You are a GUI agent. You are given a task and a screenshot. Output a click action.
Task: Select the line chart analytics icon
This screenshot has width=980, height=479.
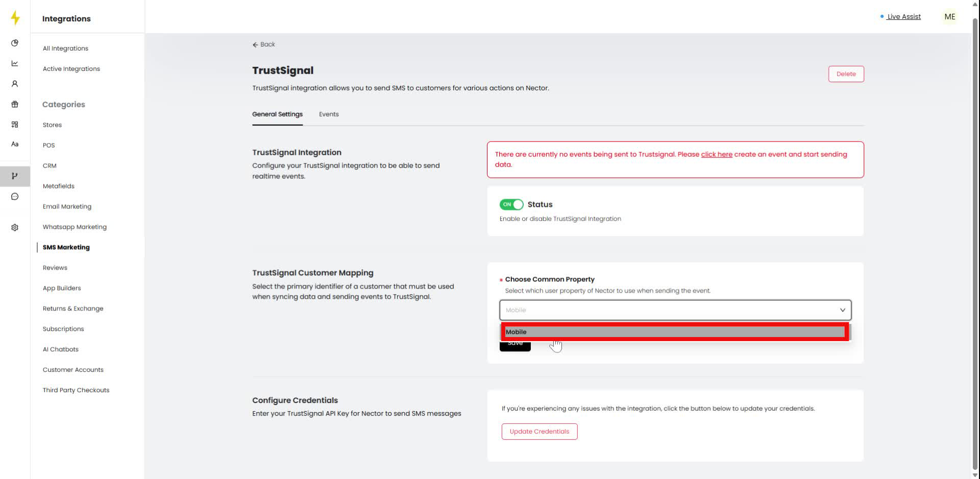point(15,63)
